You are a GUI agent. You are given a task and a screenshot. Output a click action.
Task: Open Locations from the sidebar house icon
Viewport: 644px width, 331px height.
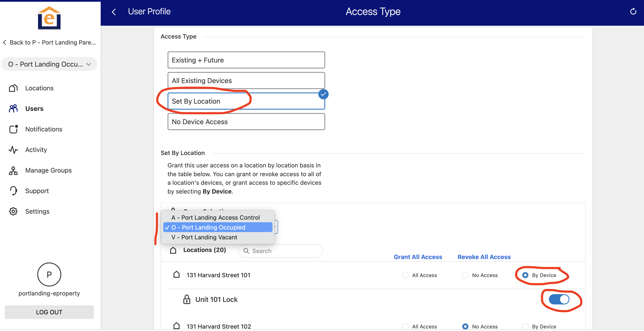(x=13, y=88)
